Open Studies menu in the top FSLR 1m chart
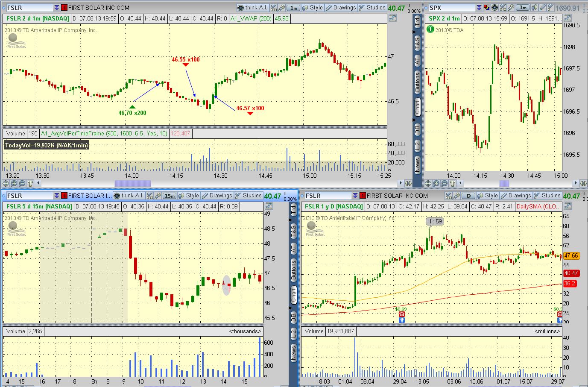This screenshot has height=387, width=588. coord(372,8)
